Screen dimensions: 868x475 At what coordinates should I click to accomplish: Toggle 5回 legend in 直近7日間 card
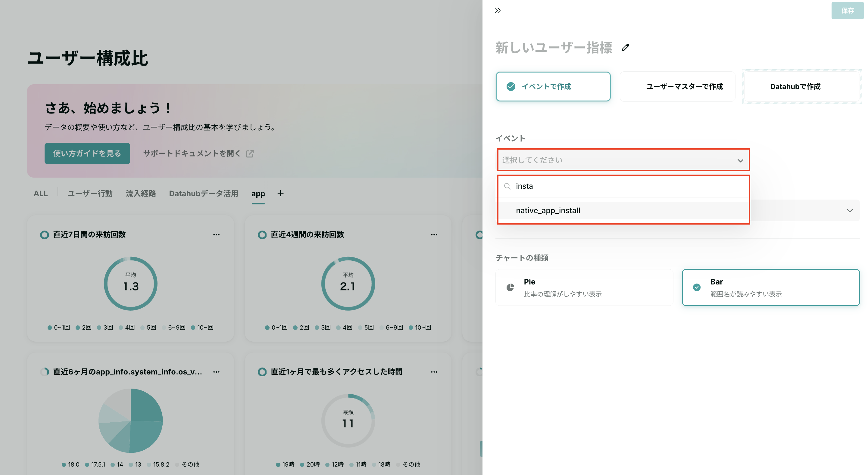coord(148,328)
